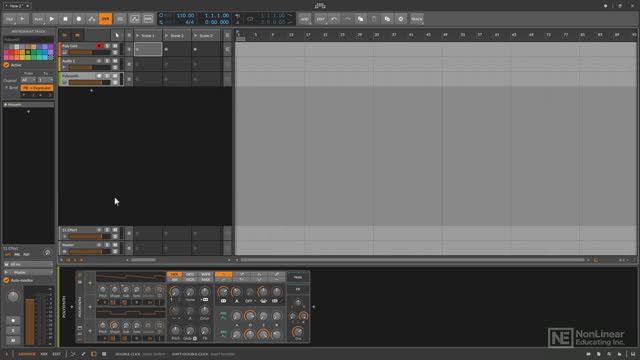The width and height of the screenshot is (640, 360).
Task: Open the Master output dropdown
Action: (x=28, y=272)
